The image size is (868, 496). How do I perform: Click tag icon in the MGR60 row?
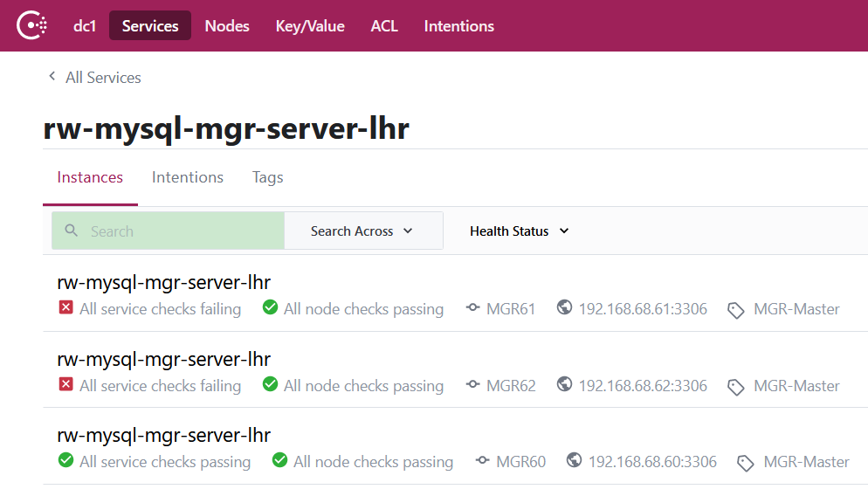[x=746, y=463]
